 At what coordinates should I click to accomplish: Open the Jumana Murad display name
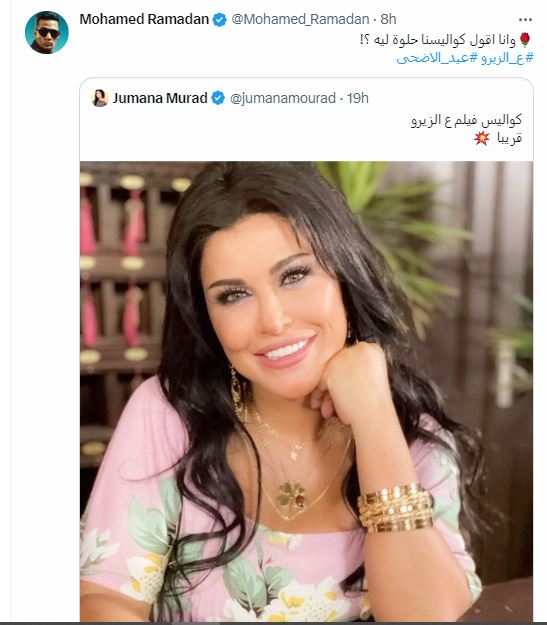click(x=160, y=98)
